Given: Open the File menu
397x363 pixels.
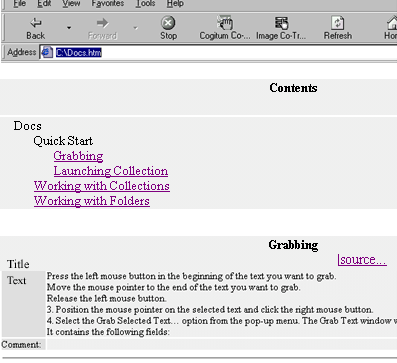Looking at the screenshot, I should [20, 4].
